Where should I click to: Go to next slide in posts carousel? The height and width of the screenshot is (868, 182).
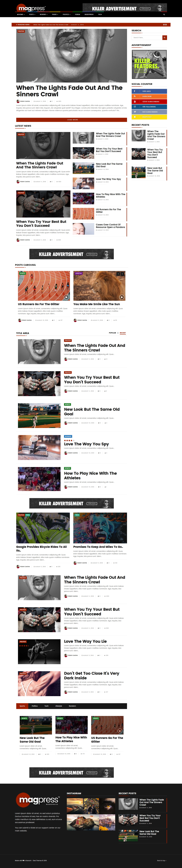coord(122,274)
